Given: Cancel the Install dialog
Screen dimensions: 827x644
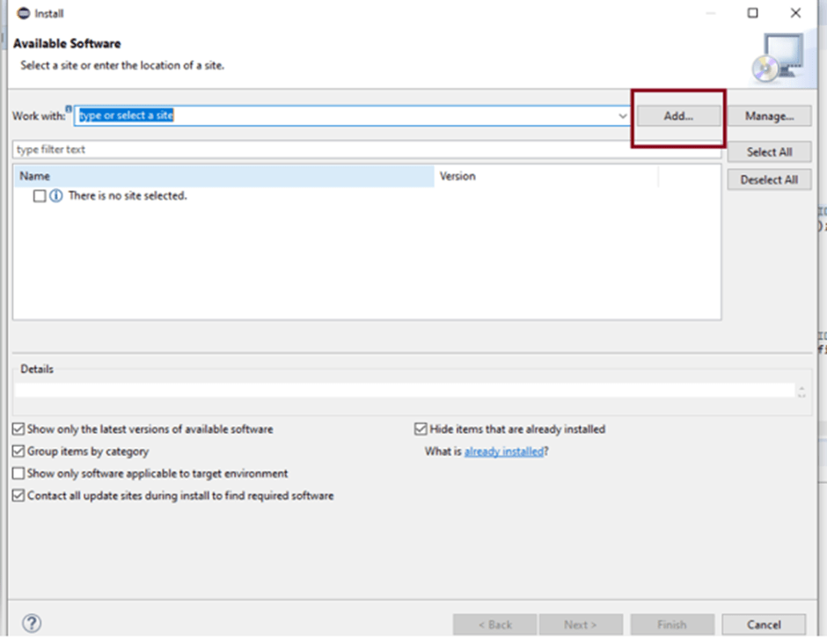Looking at the screenshot, I should coord(763,625).
